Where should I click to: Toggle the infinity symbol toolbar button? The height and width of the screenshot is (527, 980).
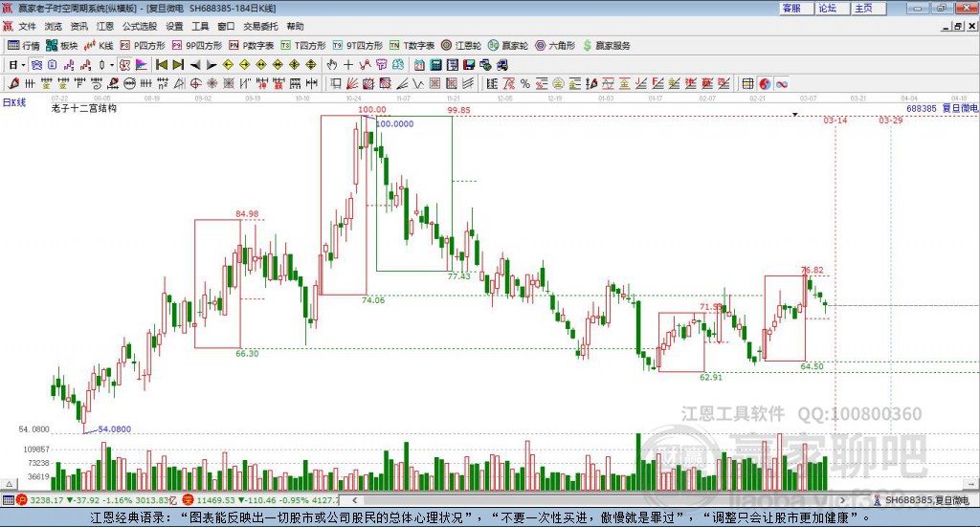click(782, 83)
